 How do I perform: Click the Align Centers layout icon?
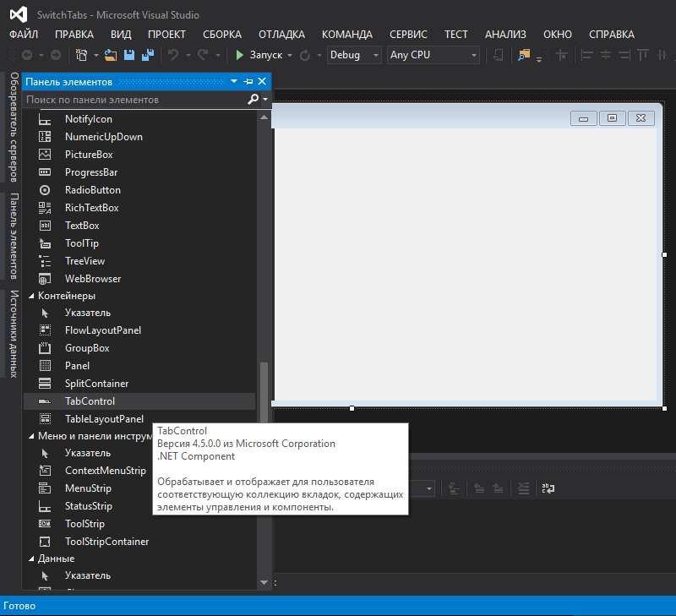click(x=606, y=55)
